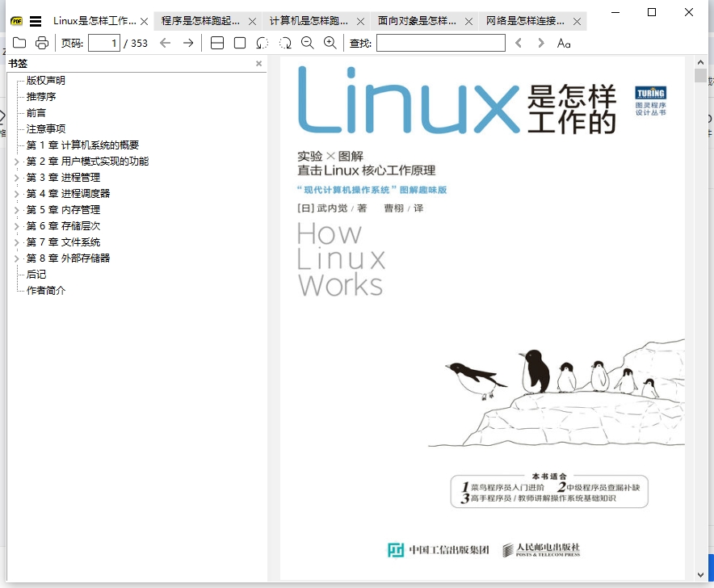Viewport: 714px width, 588px height.
Task: Expand 第 3 章 进程管理 node
Action: tap(16, 178)
